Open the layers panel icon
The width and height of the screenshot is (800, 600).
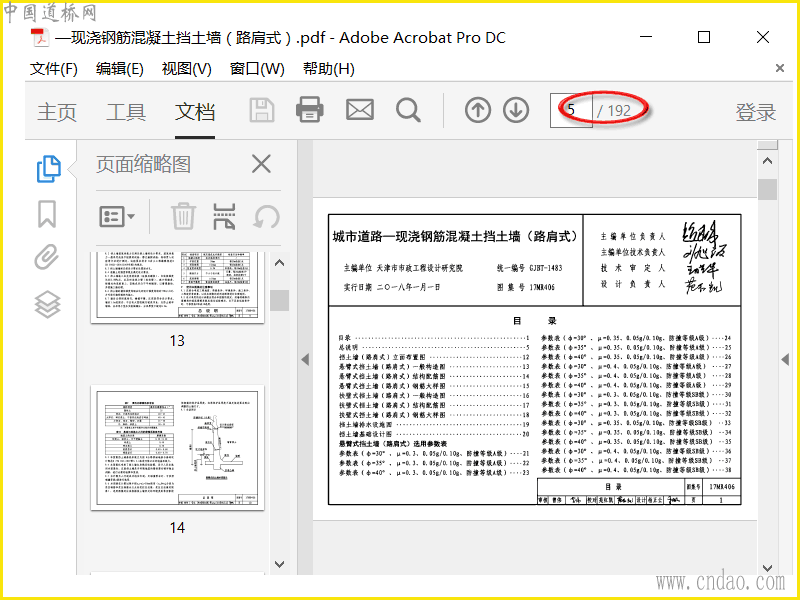pyautogui.click(x=47, y=304)
